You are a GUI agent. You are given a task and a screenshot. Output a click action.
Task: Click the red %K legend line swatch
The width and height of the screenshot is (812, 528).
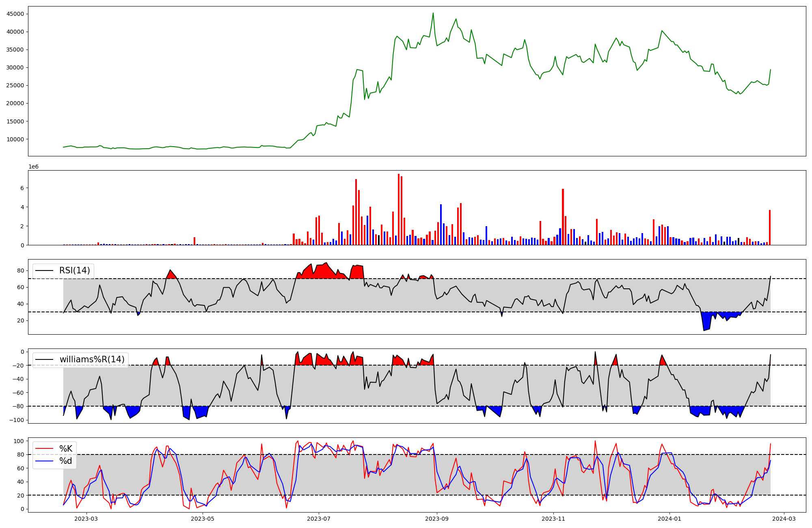point(44,449)
